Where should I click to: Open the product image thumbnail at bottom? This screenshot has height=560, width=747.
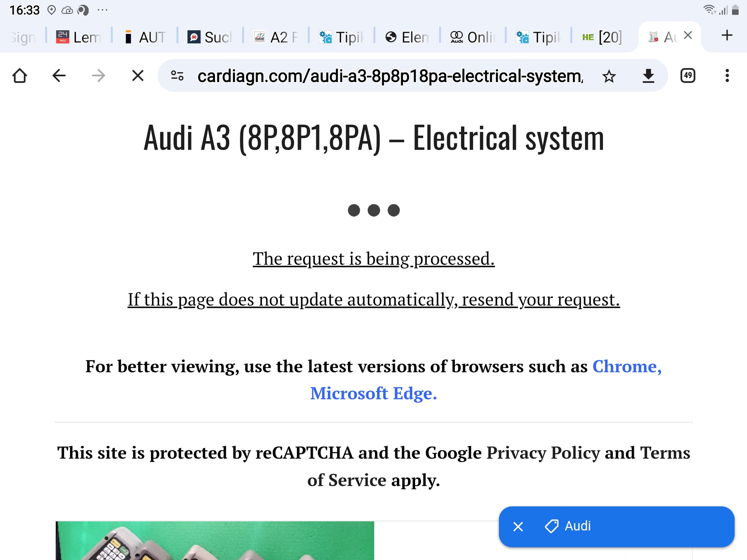tap(215, 541)
